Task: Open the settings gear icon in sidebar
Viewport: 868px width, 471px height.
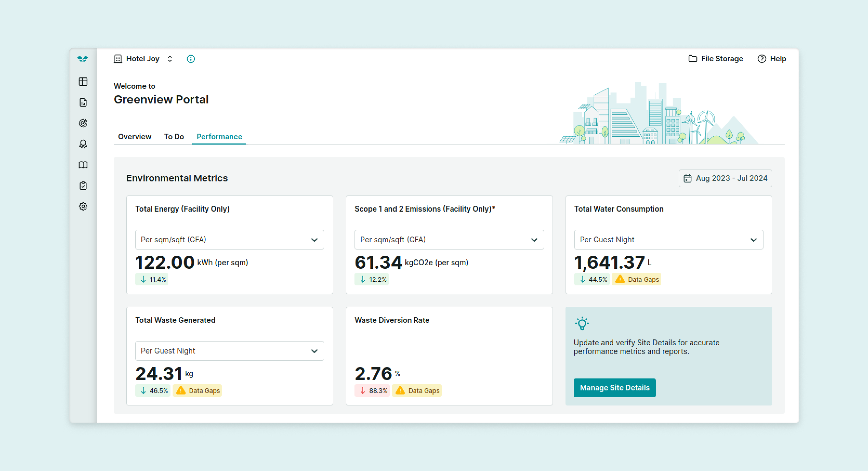Action: coord(83,207)
